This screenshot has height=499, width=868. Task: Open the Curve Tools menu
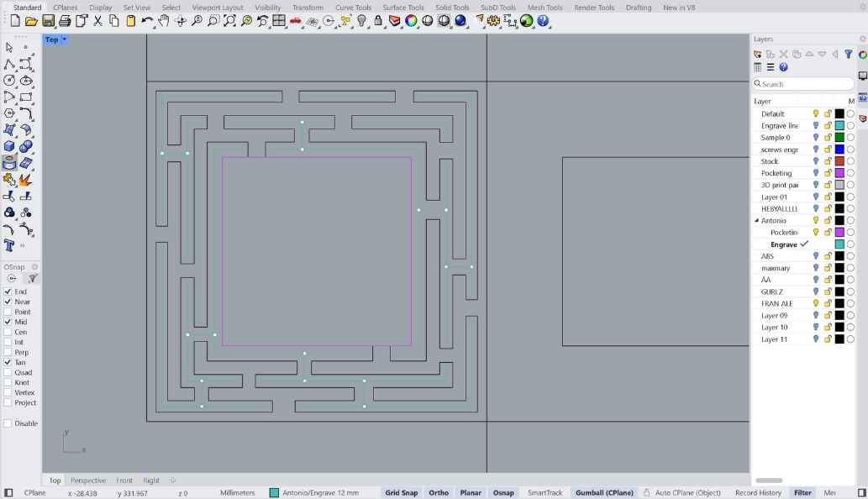pos(353,7)
